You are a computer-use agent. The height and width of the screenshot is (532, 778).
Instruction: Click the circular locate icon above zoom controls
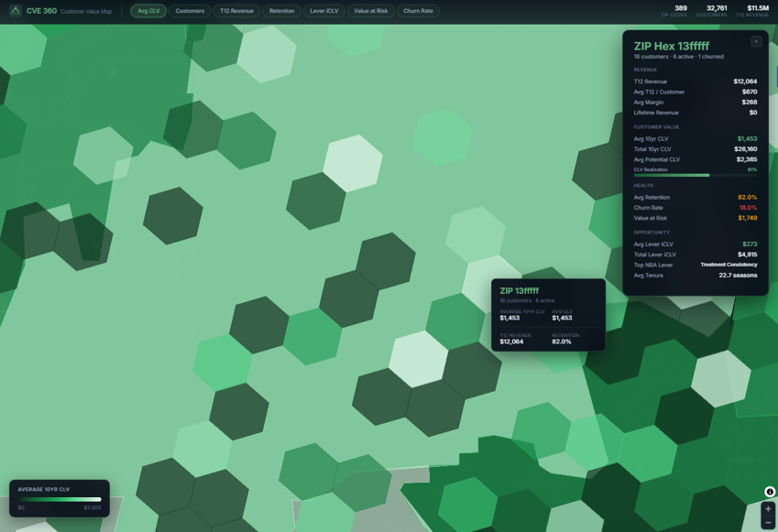coord(768,491)
